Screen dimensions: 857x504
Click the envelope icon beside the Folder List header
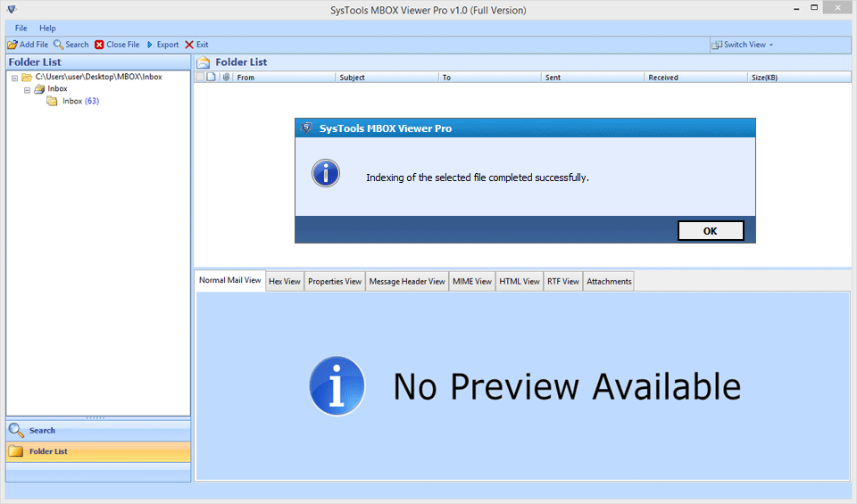click(204, 62)
